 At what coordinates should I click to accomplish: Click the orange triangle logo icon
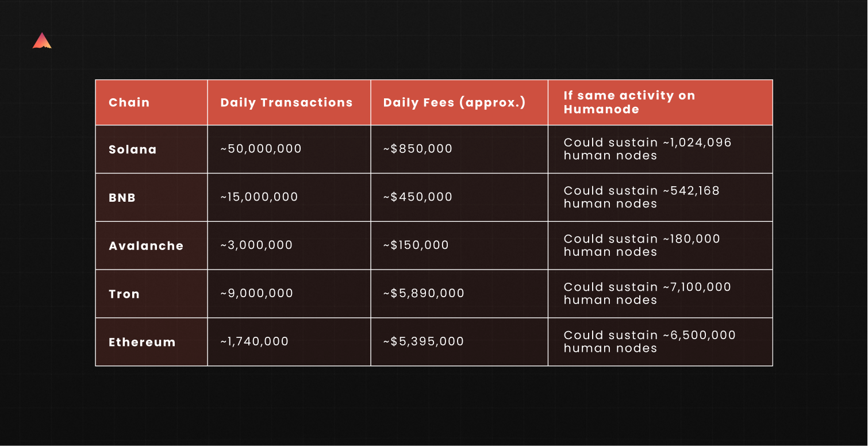42,41
